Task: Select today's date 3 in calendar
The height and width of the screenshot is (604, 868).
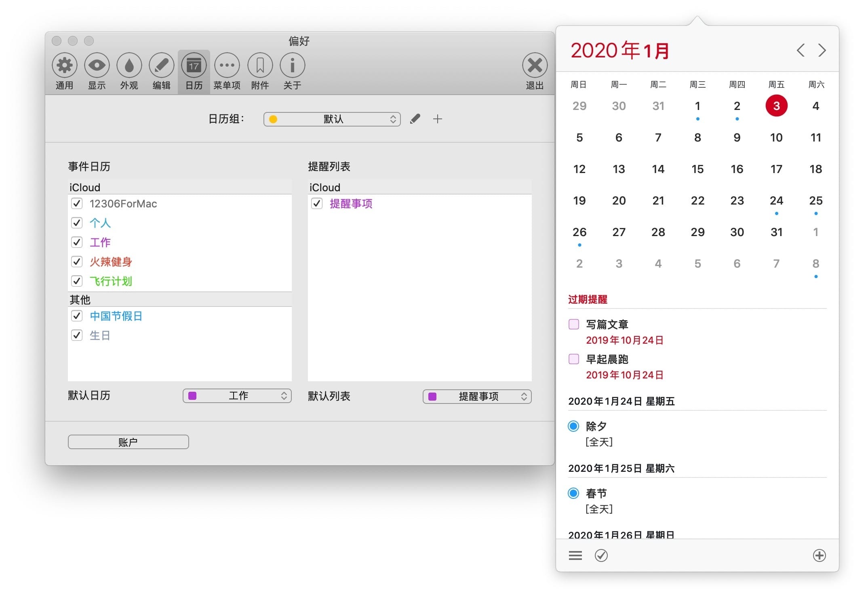Action: click(776, 106)
